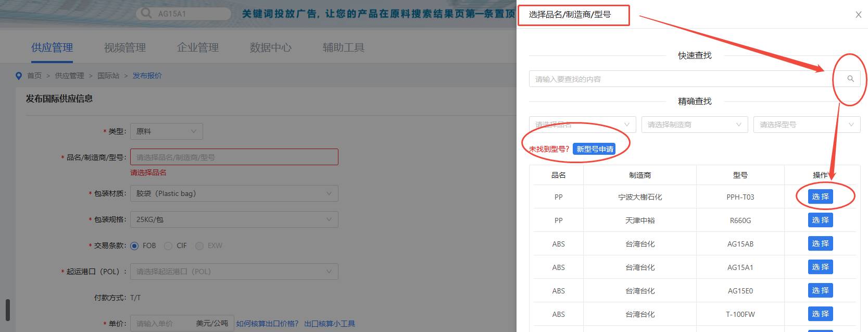Viewport: 868px width, 332px height.
Task: Click the 制造商 column header
Action: coord(640,175)
